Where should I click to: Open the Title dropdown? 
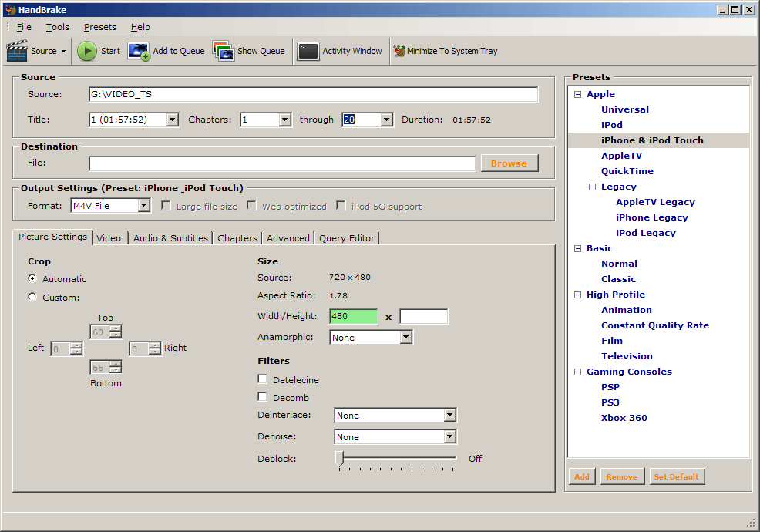pos(173,120)
